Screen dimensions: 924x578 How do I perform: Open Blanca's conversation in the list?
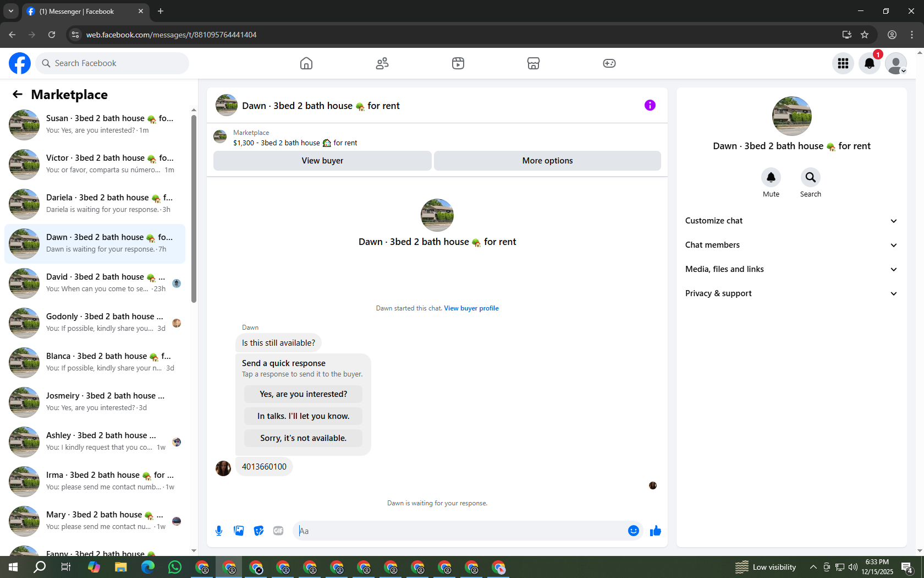tap(95, 363)
